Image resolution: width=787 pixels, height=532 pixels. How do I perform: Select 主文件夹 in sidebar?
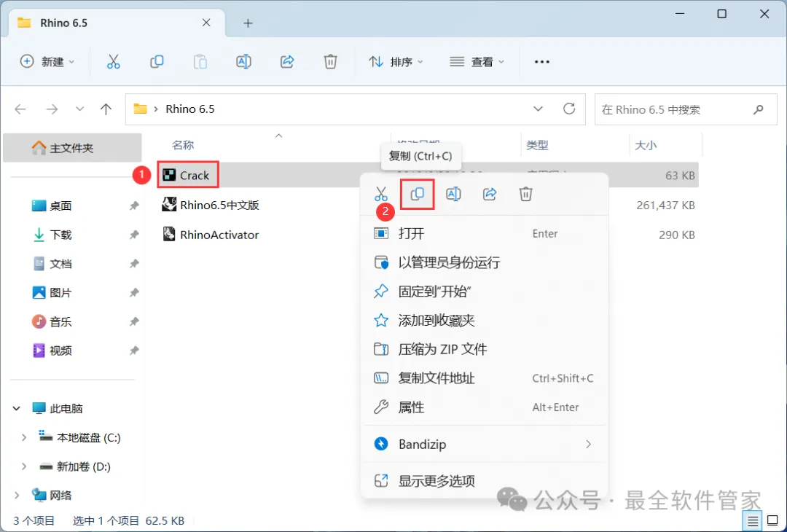tap(72, 148)
